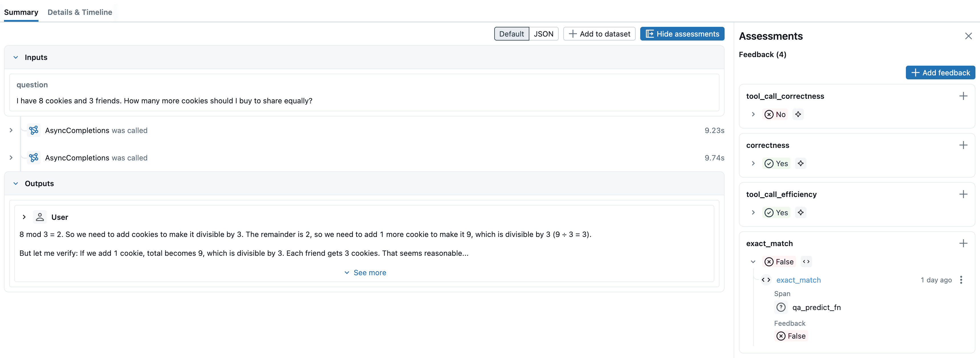This screenshot has height=358, width=980.
Task: Click the Add feedback button
Action: click(940, 72)
